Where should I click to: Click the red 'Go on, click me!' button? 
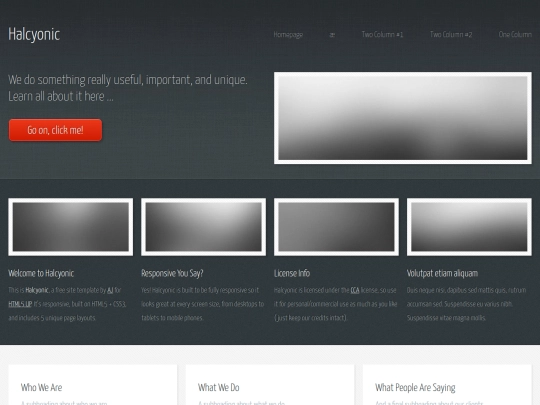(x=55, y=130)
